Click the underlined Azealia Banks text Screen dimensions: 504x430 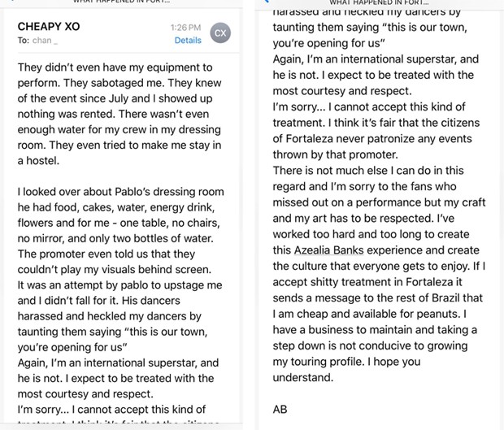coord(329,250)
